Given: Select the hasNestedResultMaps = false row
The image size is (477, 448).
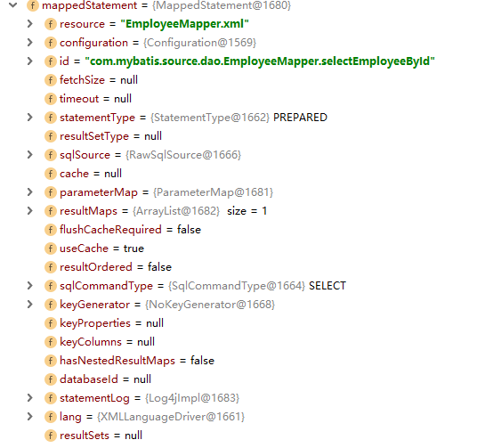Looking at the screenshot, I should [129, 361].
